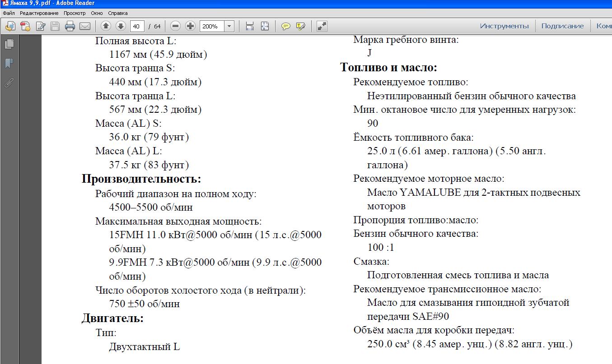This screenshot has width=612, height=364.
Task: Open the Просмотр menu
Action: [74, 13]
